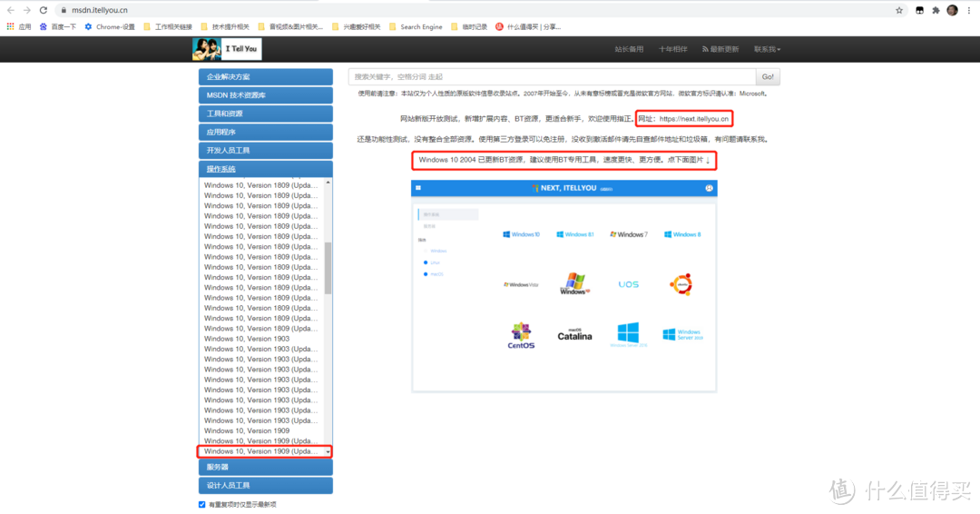Follow the https://next.itellyou.cn link

pos(694,119)
